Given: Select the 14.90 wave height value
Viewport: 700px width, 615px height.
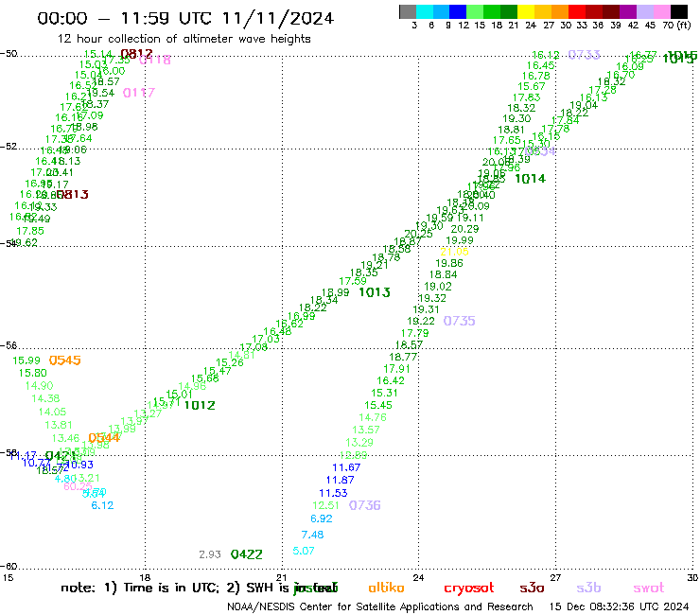Looking at the screenshot, I should [40, 386].
